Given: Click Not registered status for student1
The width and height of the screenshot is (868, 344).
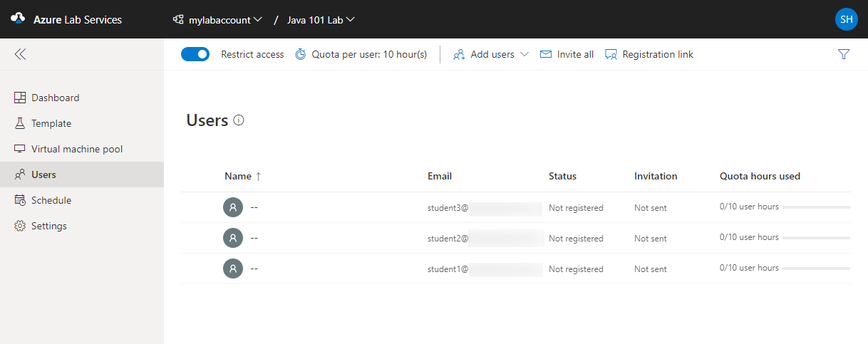Looking at the screenshot, I should tap(576, 269).
